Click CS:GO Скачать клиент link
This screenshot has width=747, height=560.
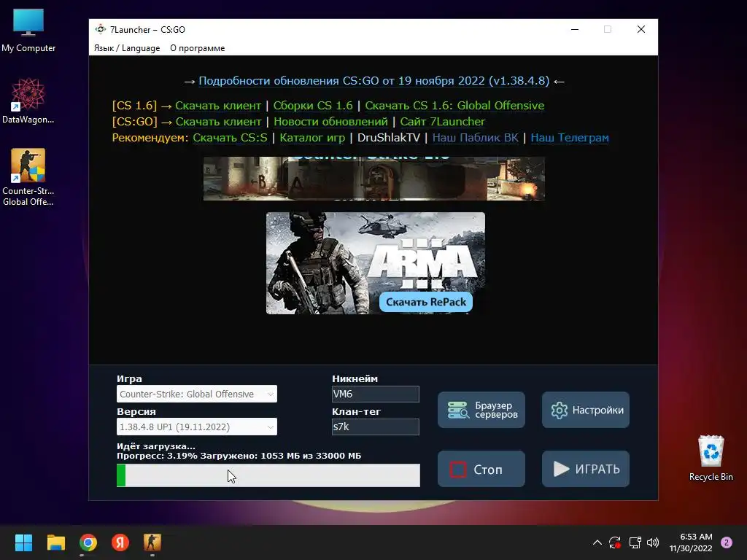(x=218, y=122)
